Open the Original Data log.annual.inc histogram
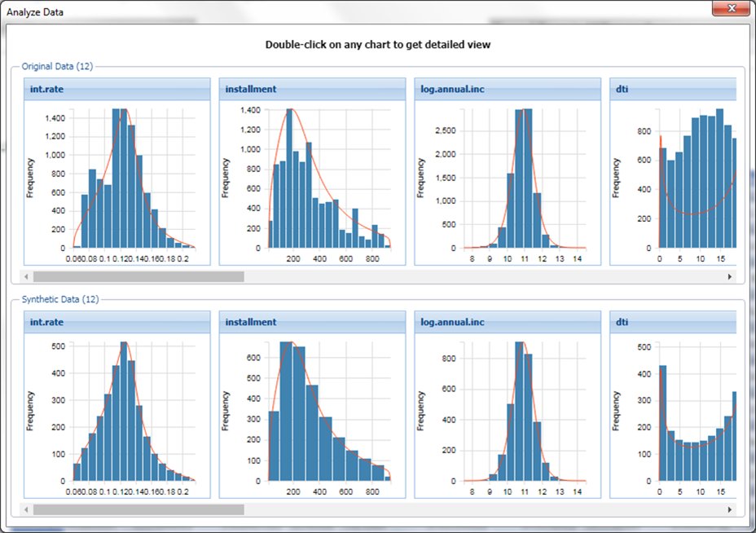The width and height of the screenshot is (756, 533). (508, 179)
